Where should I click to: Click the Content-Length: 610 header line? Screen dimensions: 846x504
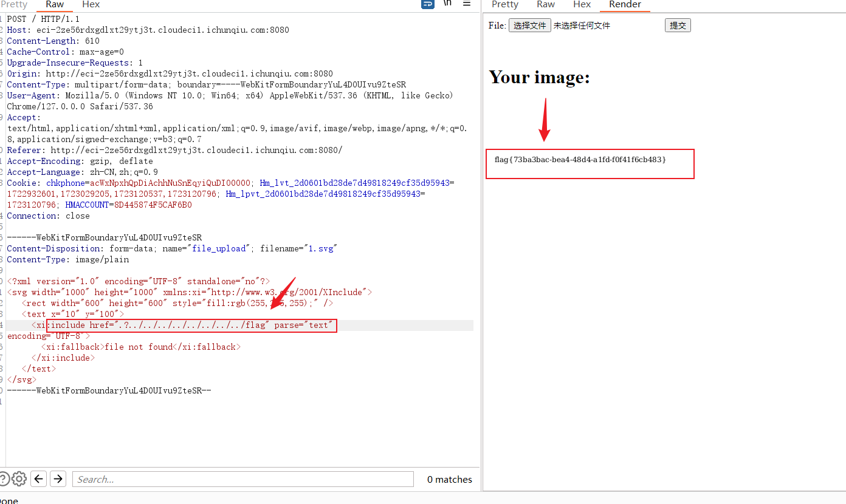click(x=53, y=41)
